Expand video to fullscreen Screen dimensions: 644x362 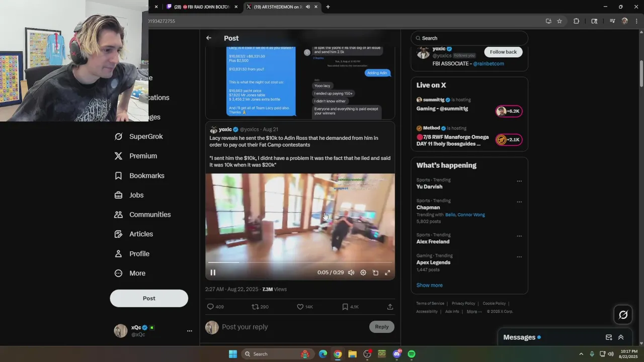387,273
